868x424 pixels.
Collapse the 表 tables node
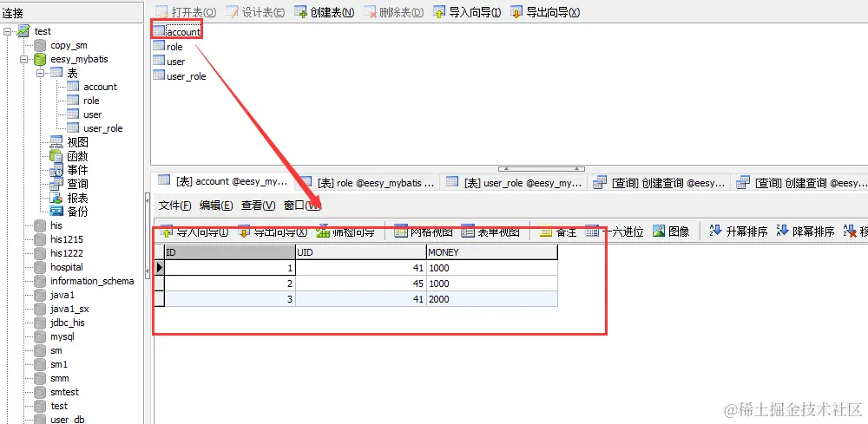click(x=41, y=73)
